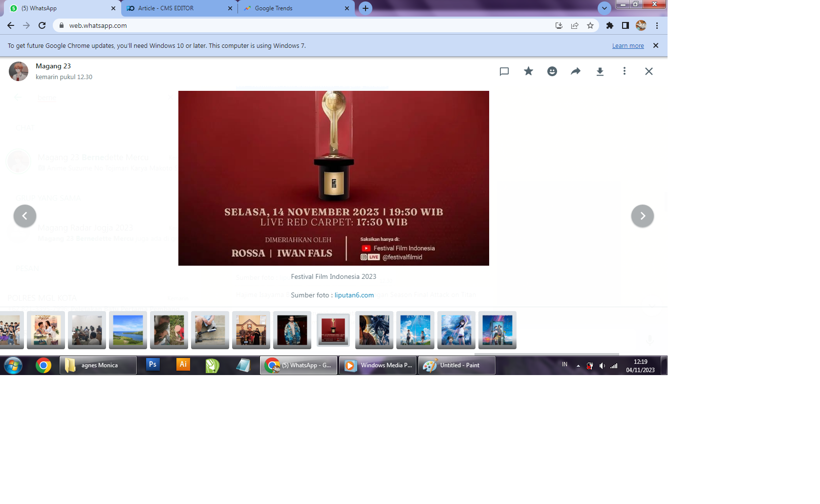Reload the WhatsApp page
This screenshot has height=504, width=820.
42,25
